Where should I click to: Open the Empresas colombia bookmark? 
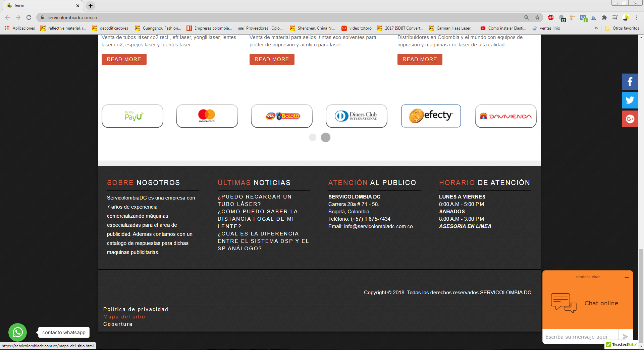[209, 28]
